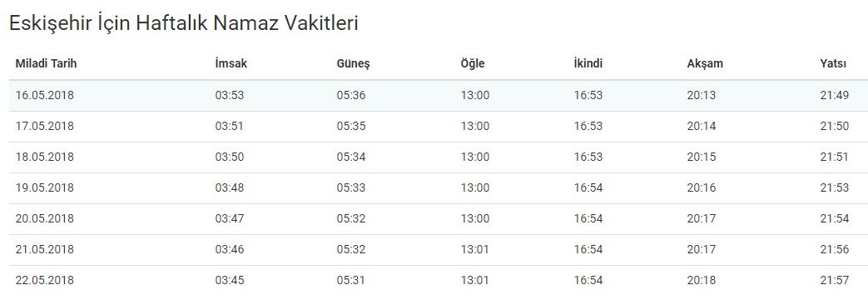Click Akşam time 20:16
The width and height of the screenshot is (868, 305).
[702, 188]
